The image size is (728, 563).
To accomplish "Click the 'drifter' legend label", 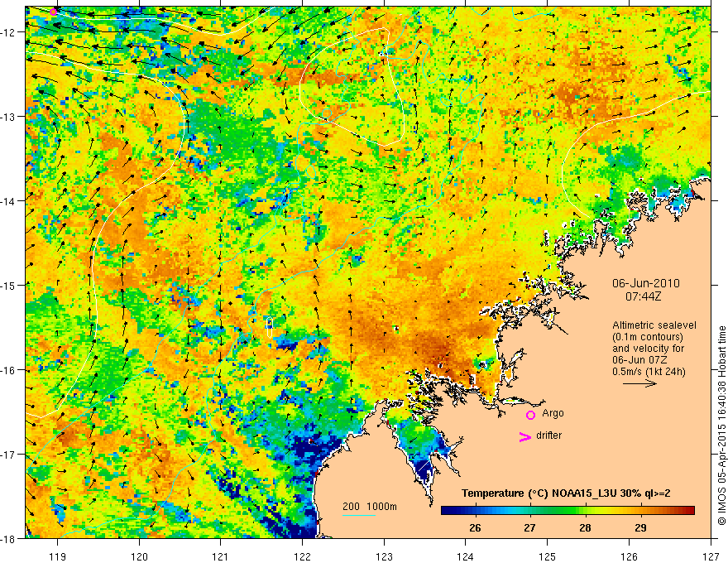I will [x=548, y=435].
